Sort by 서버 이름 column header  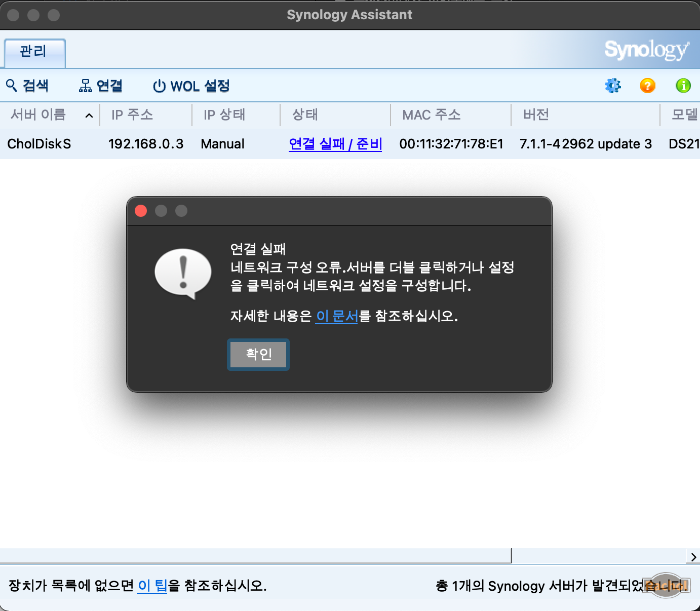(50, 115)
